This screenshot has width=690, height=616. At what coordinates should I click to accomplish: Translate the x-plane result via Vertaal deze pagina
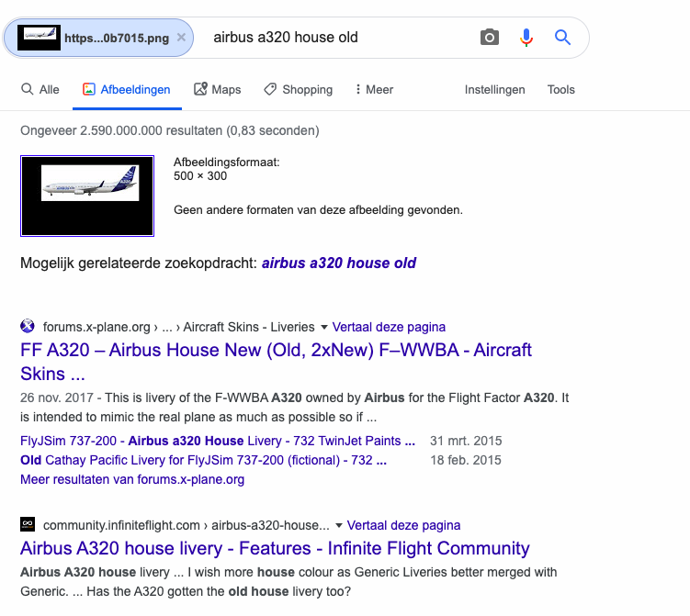point(389,327)
